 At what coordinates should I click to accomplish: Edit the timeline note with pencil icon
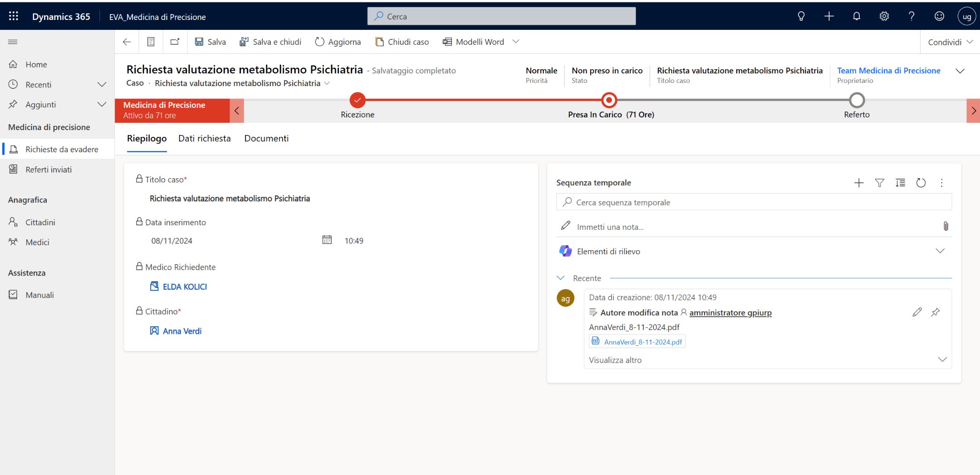pos(917,312)
